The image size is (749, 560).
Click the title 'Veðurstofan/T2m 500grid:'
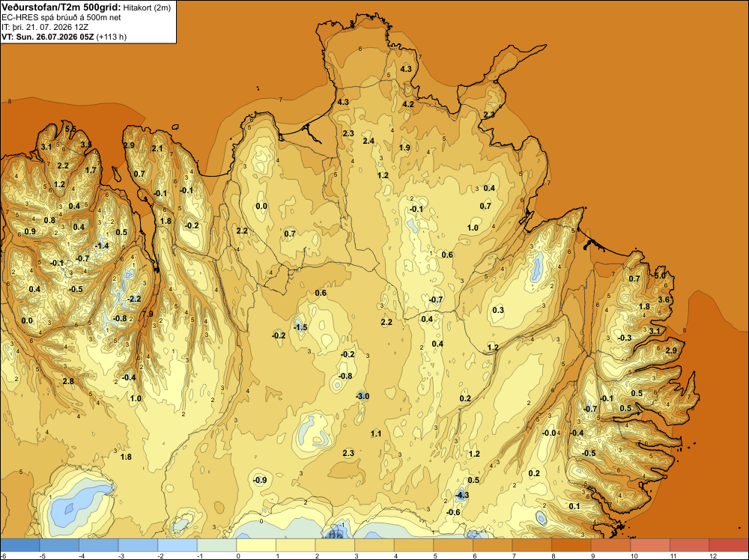point(61,7)
